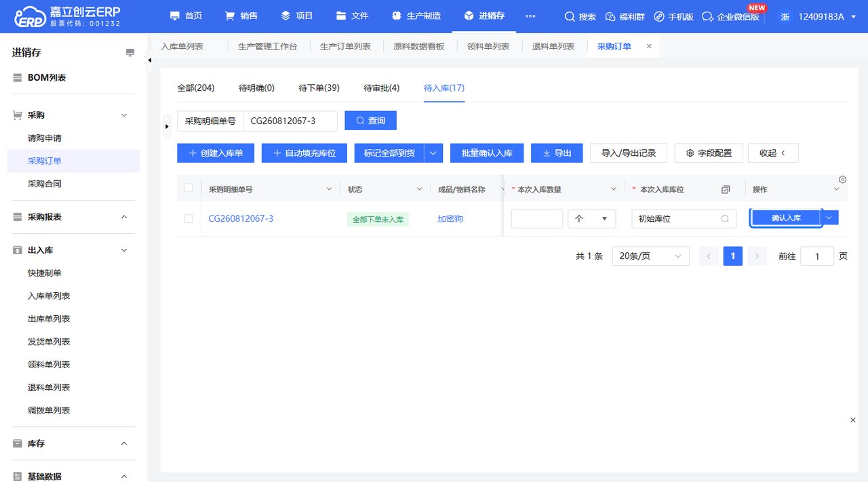Collapse the left sidebar arrow handle

point(150,60)
